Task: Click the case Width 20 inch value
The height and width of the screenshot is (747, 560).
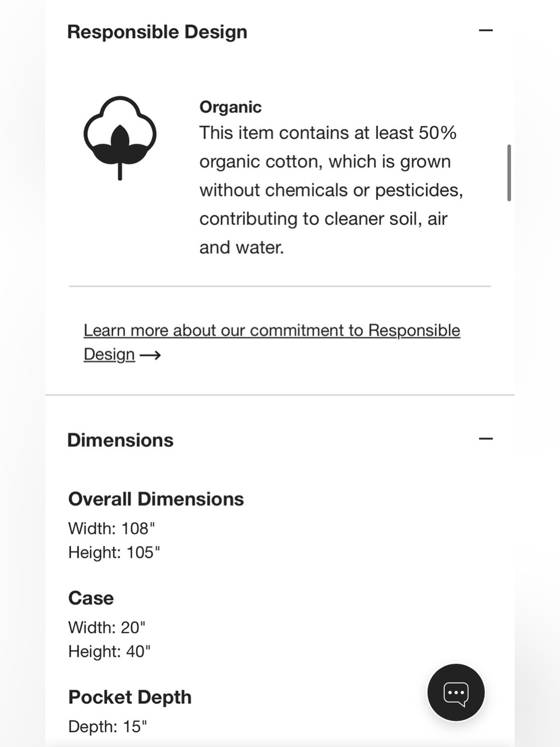Action: (107, 628)
